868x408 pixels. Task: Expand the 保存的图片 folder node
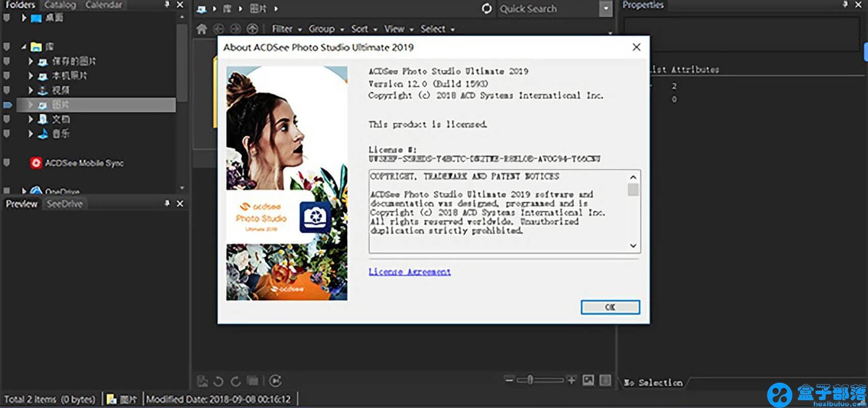(x=31, y=61)
